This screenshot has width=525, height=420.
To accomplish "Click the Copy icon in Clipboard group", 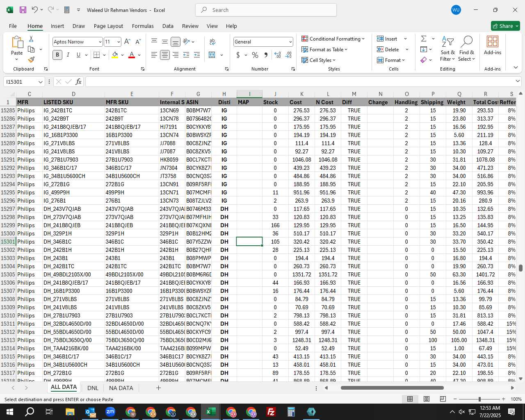I will [31, 49].
